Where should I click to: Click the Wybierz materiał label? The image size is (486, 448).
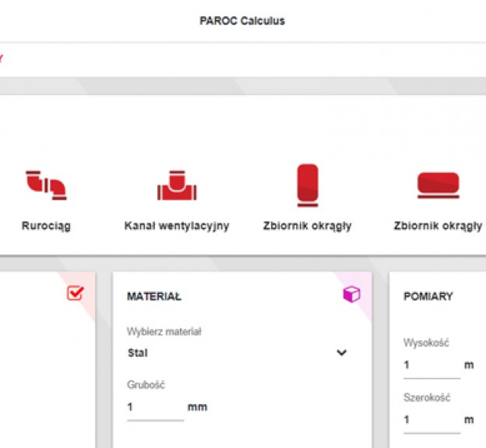[x=164, y=332]
